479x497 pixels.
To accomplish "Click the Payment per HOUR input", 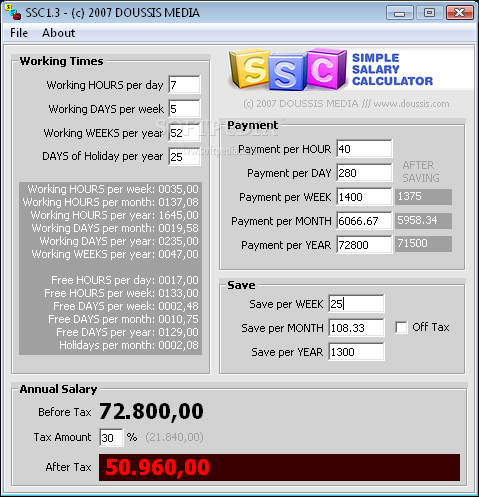I will click(x=364, y=149).
